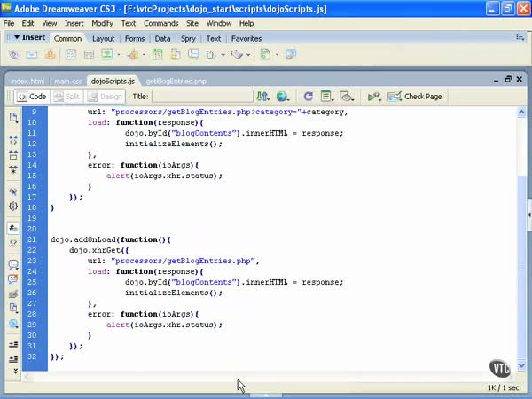Select the Spry tab in Insert bar
532x399 pixels.
pos(187,39)
